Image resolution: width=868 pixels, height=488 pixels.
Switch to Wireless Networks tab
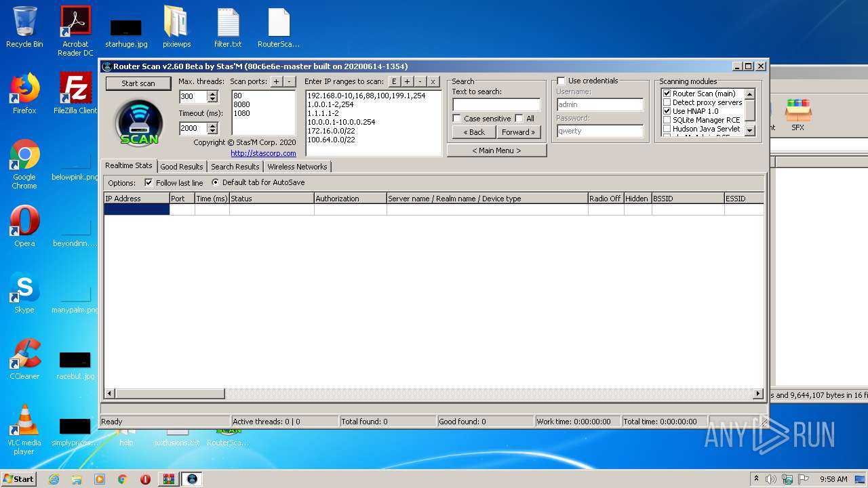(x=297, y=167)
